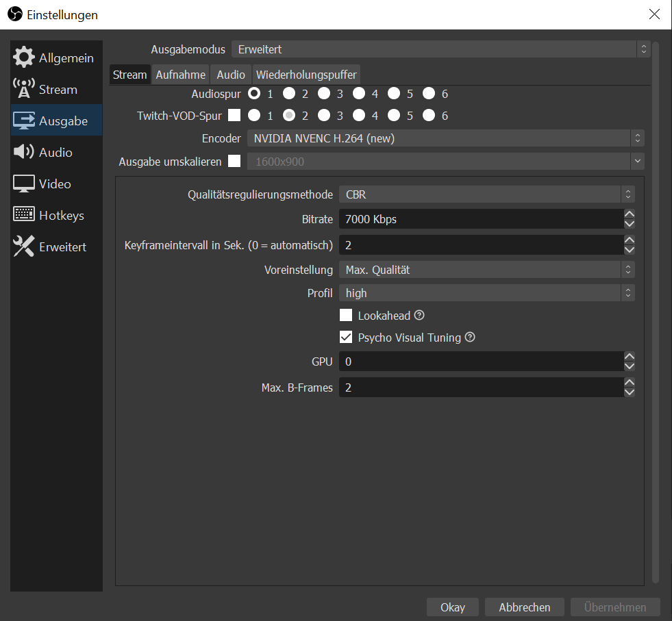Open the Erweitert tools icon section
The width and height of the screenshot is (672, 621).
pos(24,247)
